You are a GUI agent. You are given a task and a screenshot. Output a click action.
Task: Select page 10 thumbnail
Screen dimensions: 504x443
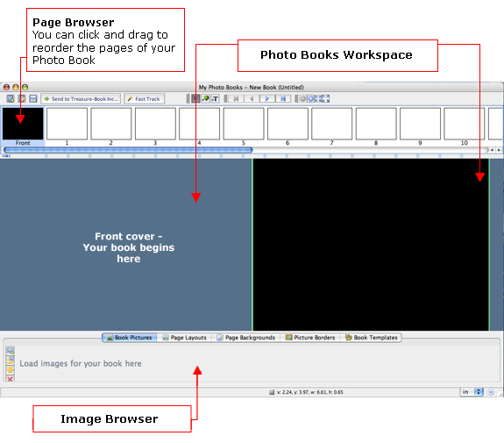tap(465, 124)
